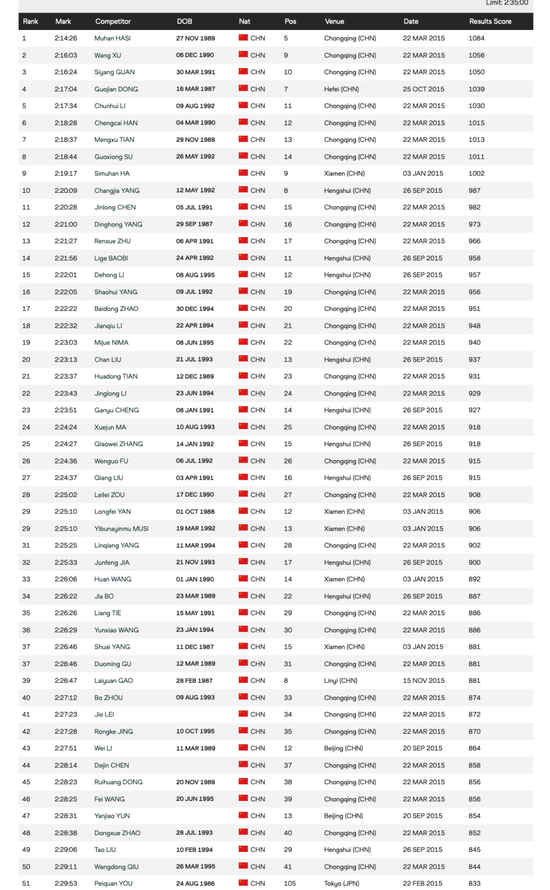Click the flag icon in Simuhan HA row
The image size is (550, 890).
243,173
